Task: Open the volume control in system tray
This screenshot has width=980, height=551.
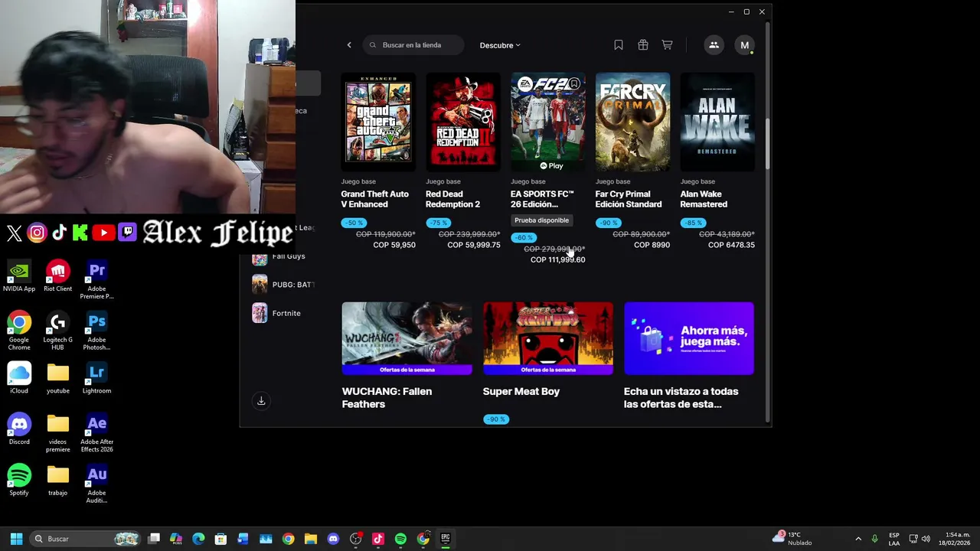Action: point(926,539)
